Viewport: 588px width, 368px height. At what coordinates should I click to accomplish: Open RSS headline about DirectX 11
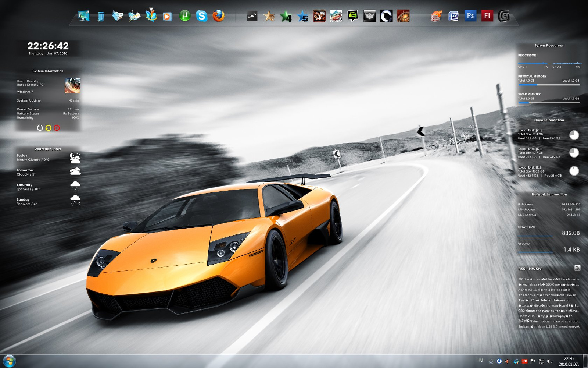pyautogui.click(x=544, y=290)
